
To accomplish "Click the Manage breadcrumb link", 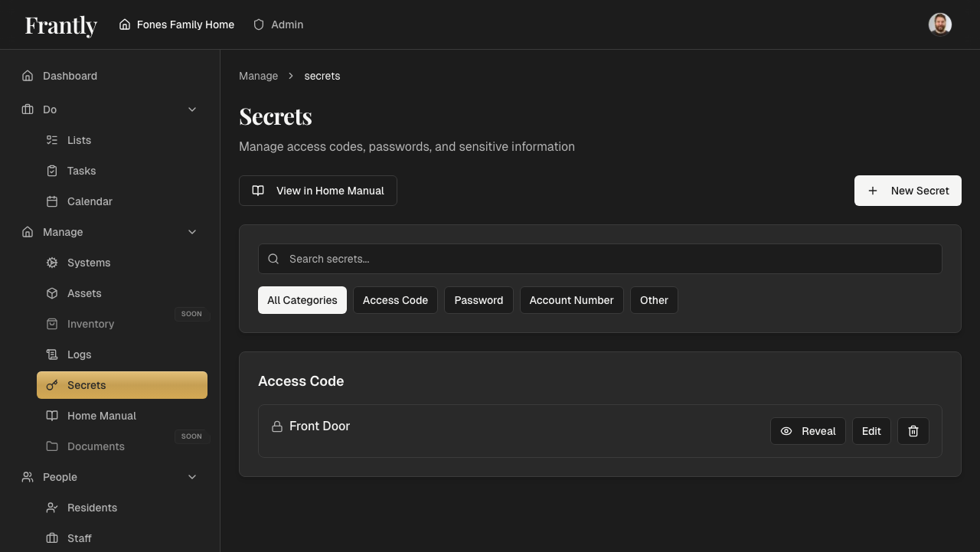I will [258, 76].
